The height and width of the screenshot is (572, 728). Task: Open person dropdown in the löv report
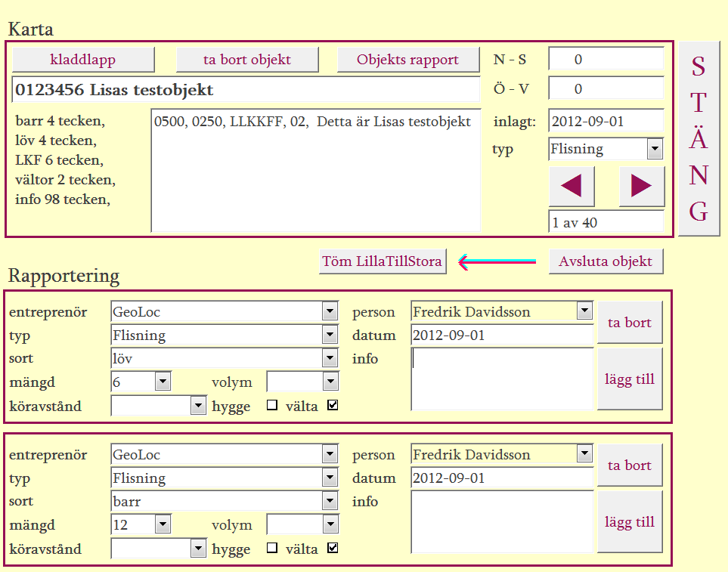coord(584,311)
